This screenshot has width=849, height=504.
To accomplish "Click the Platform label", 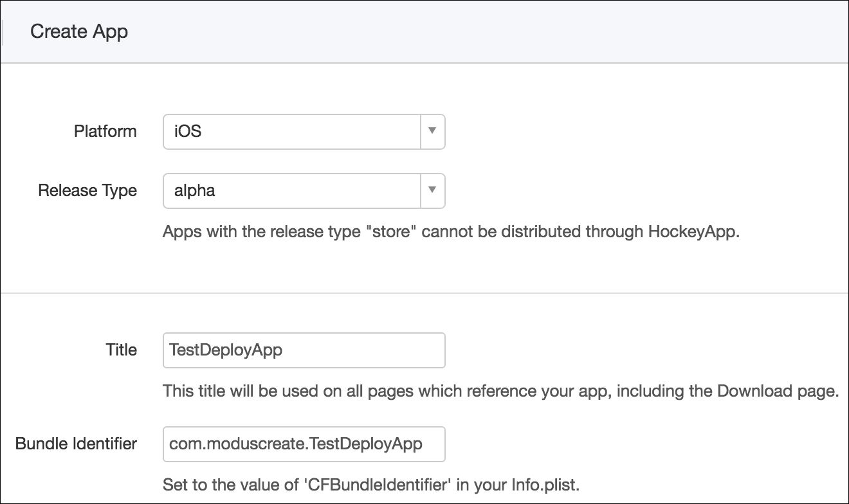I will pos(105,131).
